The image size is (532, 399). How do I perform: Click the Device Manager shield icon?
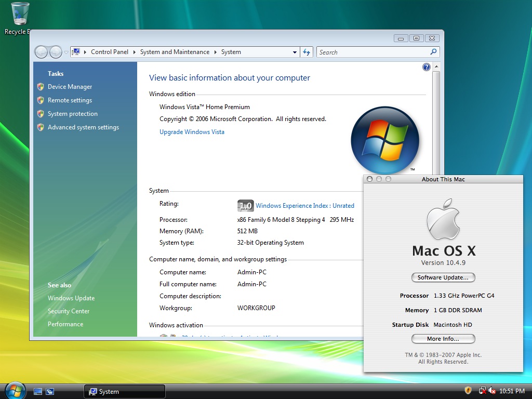point(41,87)
